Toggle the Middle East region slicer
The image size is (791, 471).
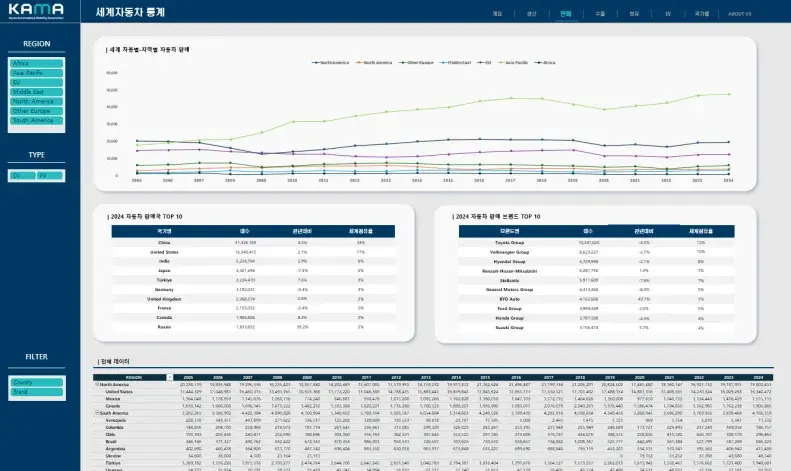click(x=36, y=92)
